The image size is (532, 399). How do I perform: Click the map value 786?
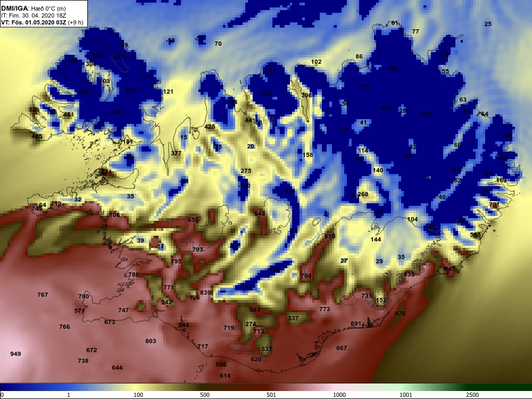[x=134, y=275]
